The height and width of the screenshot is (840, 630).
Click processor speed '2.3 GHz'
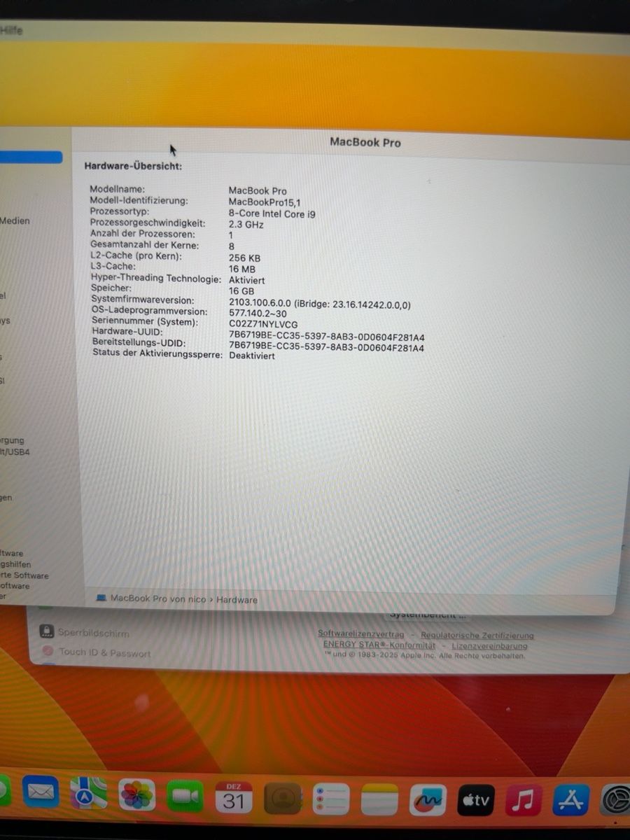pyautogui.click(x=246, y=225)
